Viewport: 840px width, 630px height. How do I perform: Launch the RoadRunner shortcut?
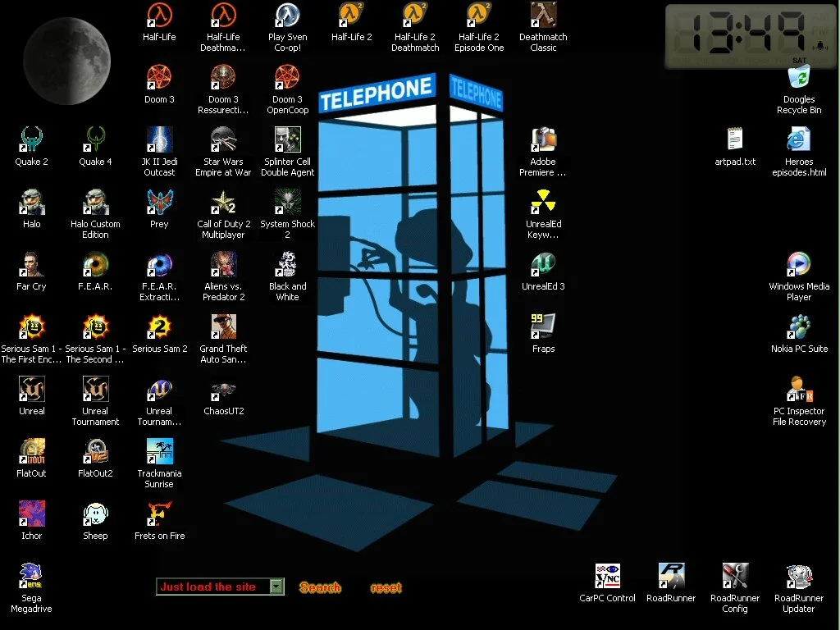click(x=671, y=577)
